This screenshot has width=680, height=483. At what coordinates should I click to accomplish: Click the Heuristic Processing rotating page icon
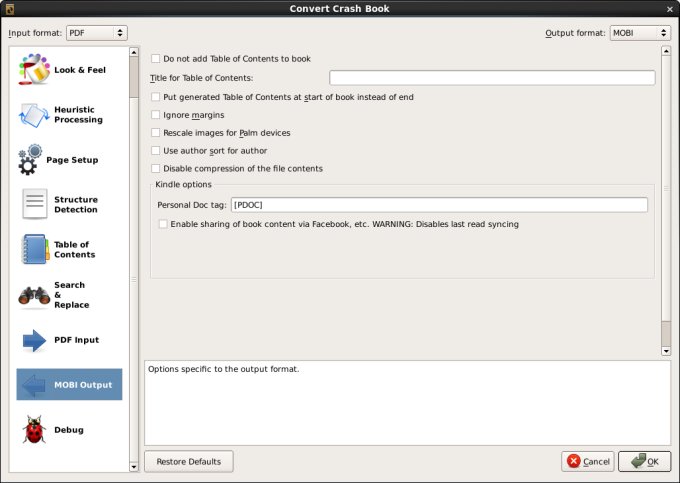[x=34, y=115]
